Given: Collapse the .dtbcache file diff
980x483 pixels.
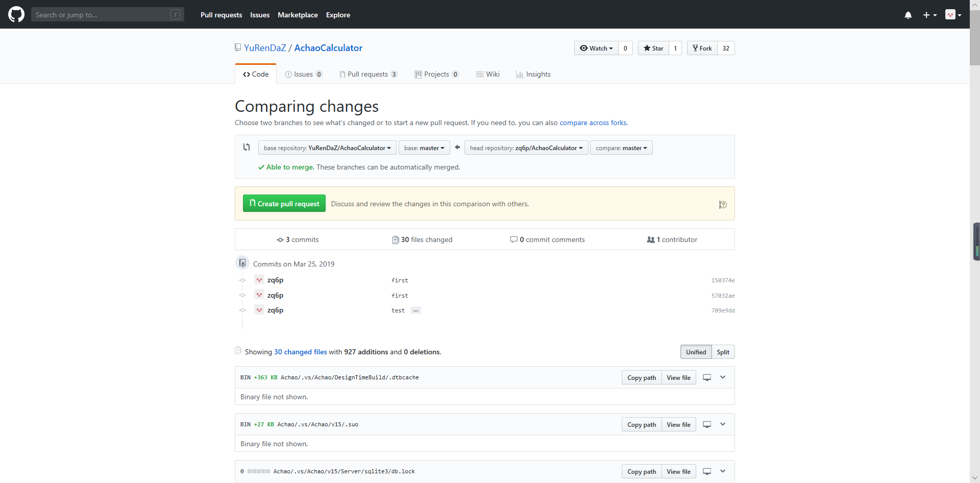Looking at the screenshot, I should tap(723, 377).
